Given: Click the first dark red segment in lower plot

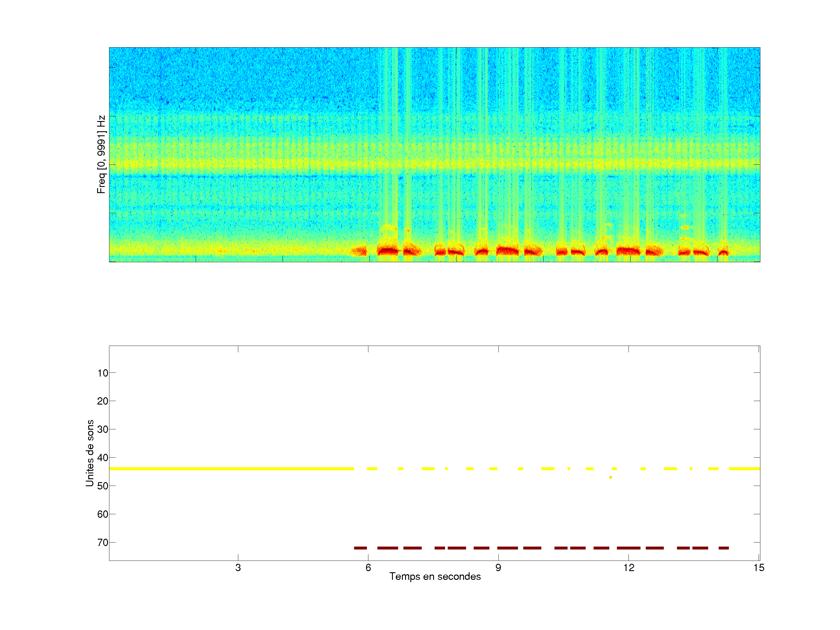Looking at the screenshot, I should point(360,548).
